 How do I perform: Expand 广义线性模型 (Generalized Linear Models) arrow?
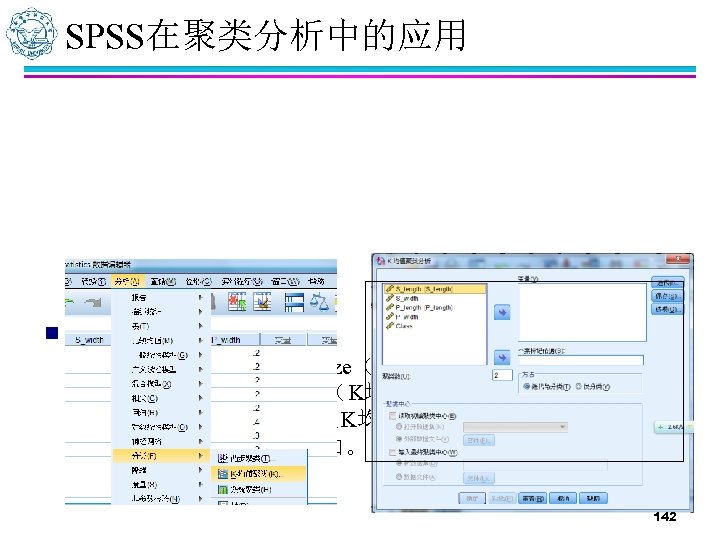coord(201,369)
